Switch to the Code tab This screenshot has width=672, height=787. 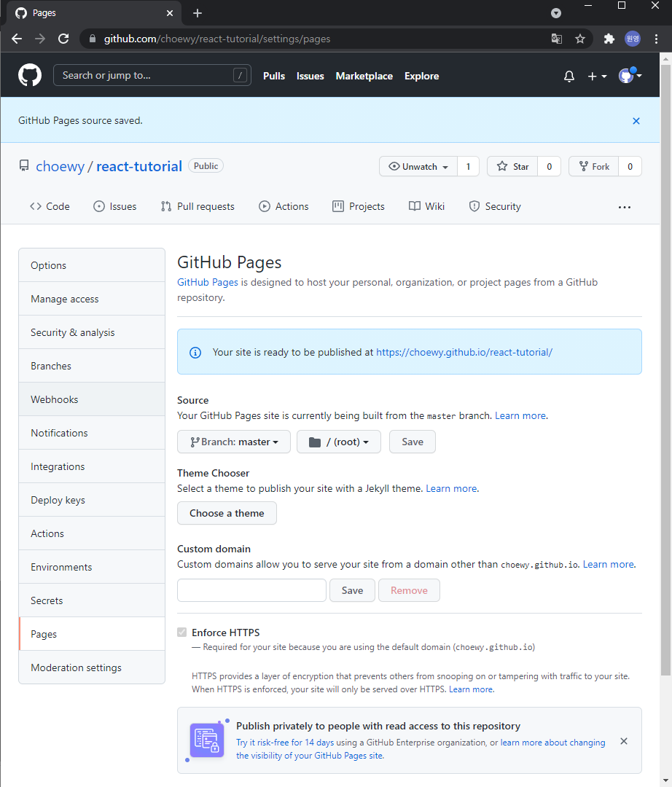[50, 206]
